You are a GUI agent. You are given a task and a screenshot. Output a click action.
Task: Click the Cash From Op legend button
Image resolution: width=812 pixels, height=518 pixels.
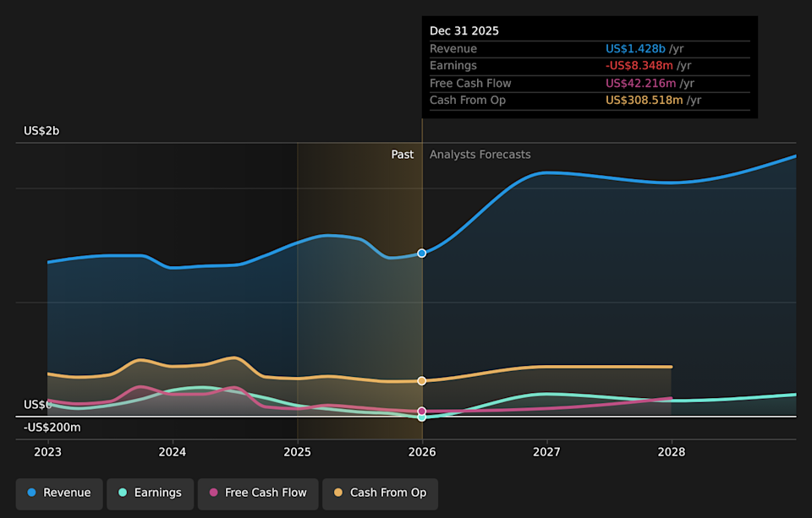coord(380,493)
